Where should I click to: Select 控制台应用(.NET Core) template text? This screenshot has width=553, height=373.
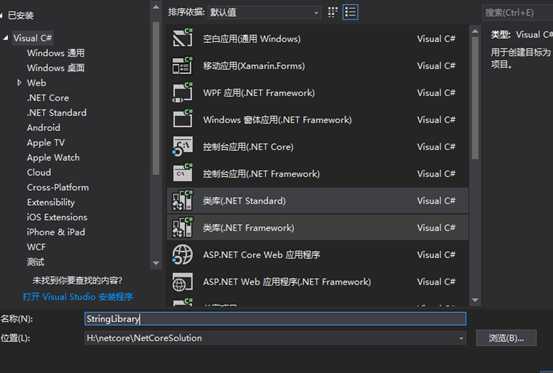[248, 147]
